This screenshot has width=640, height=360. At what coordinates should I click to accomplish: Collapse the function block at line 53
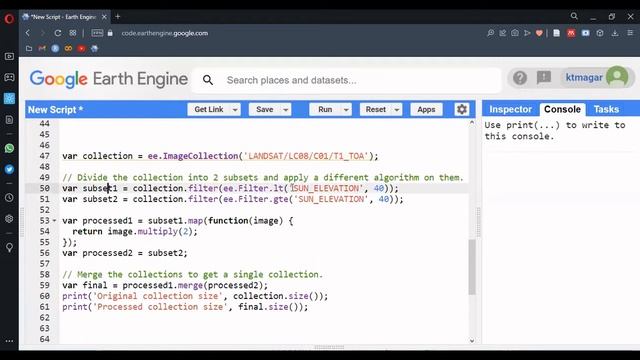click(x=54, y=220)
